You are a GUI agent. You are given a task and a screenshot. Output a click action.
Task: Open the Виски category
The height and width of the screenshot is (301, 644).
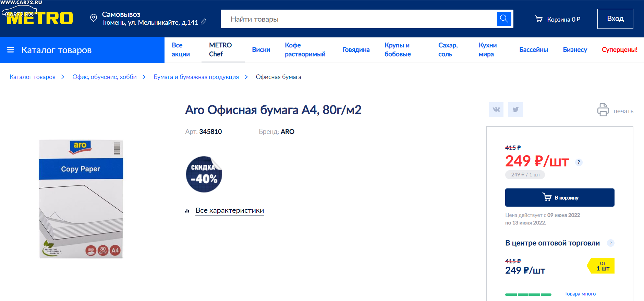click(261, 50)
